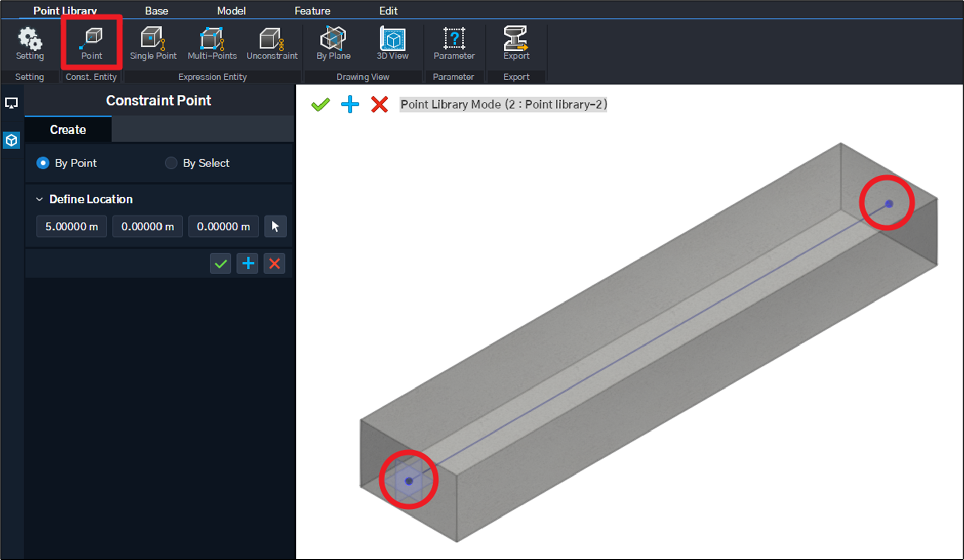Select the By Point radio option
964x560 pixels.
(x=43, y=163)
